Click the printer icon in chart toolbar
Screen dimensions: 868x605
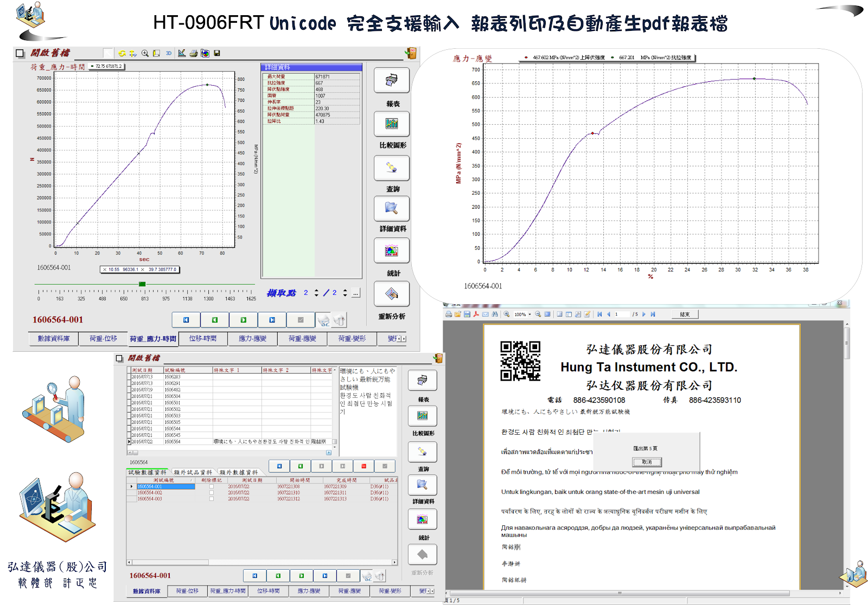[193, 53]
